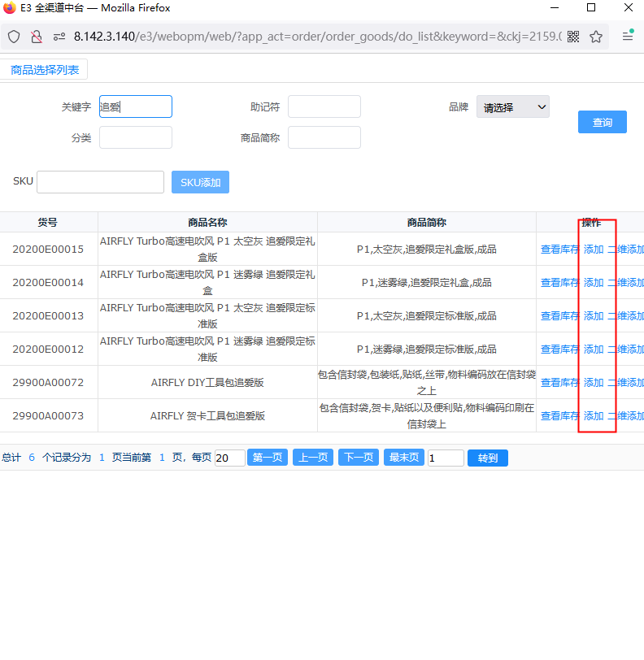Expand the 品牌 请选择 dropdown

[513, 107]
